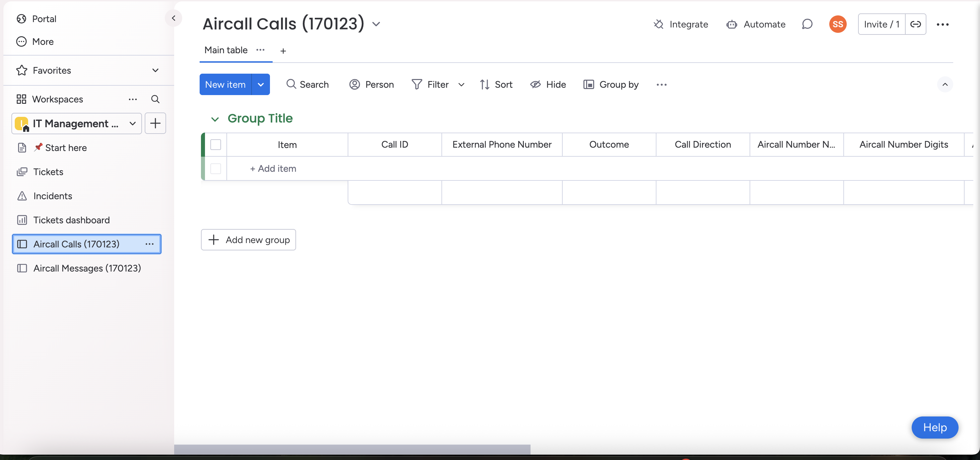Open the More menu in sidebar

[x=35, y=42]
